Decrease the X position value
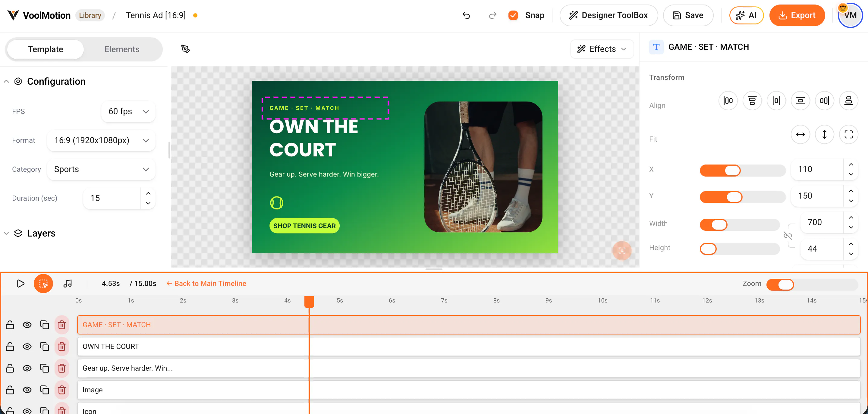The image size is (868, 414). (851, 174)
